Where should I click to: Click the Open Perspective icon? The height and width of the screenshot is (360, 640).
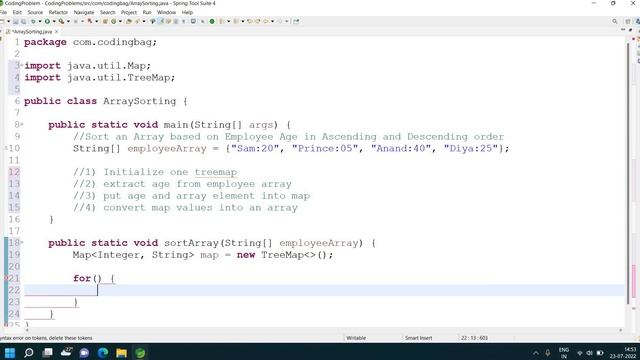coord(628,21)
